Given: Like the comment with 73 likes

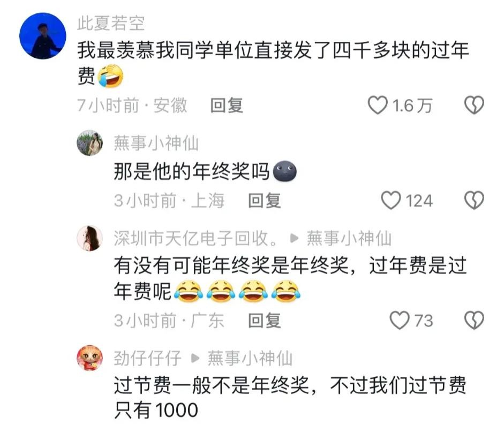Looking at the screenshot, I should pyautogui.click(x=399, y=320).
